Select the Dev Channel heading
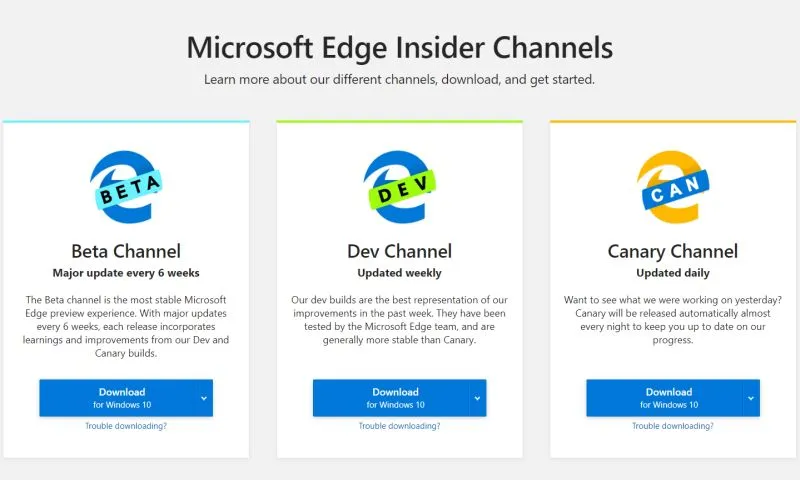800x480 pixels. pos(399,251)
